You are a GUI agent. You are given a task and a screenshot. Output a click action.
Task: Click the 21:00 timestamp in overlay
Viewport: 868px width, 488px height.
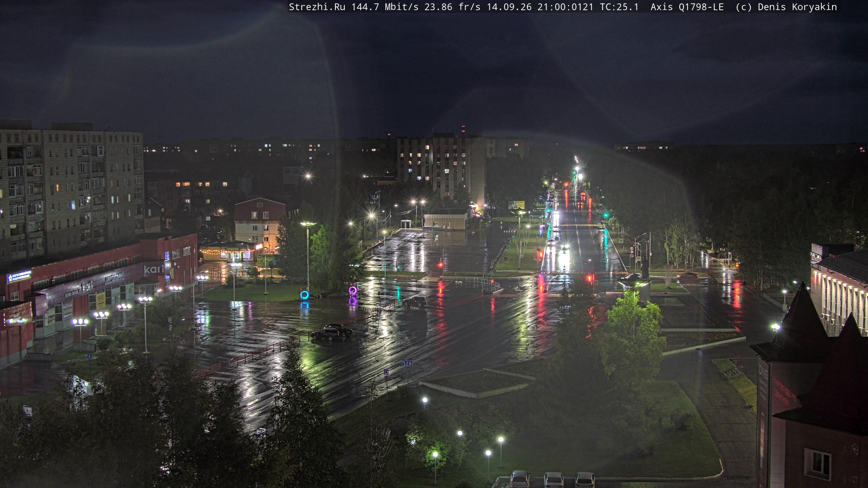tap(565, 7)
